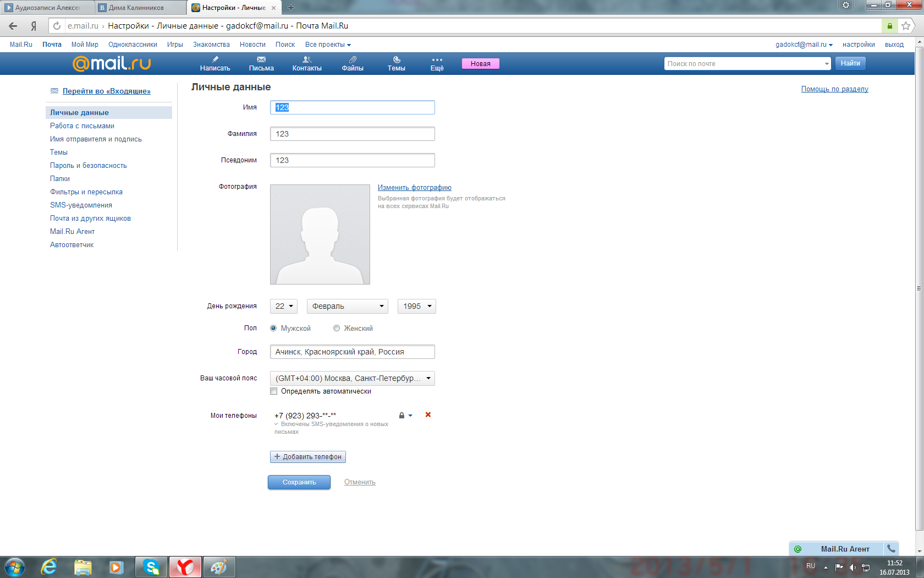
Task: Click Добавить телефон button
Action: [x=307, y=457]
